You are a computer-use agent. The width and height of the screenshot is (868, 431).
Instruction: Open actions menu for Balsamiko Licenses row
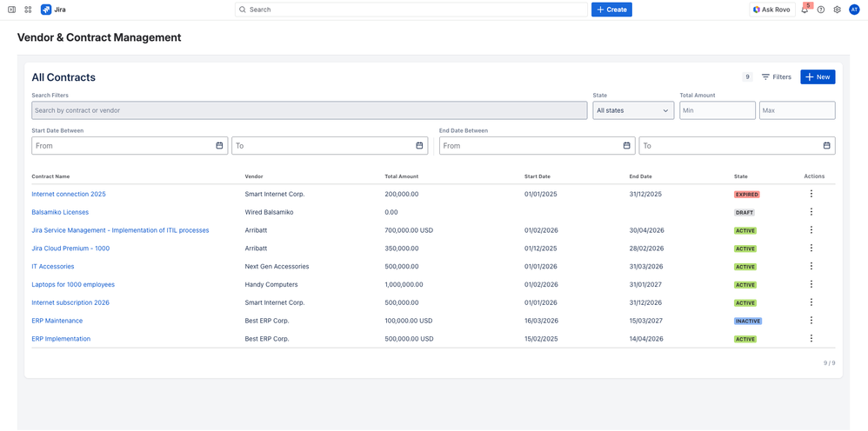pyautogui.click(x=811, y=212)
